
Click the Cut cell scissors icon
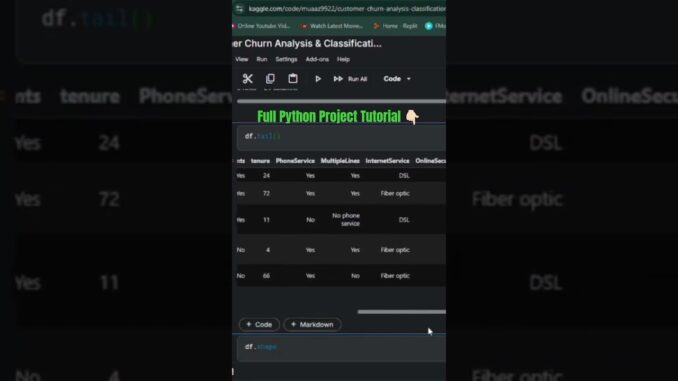click(x=247, y=79)
